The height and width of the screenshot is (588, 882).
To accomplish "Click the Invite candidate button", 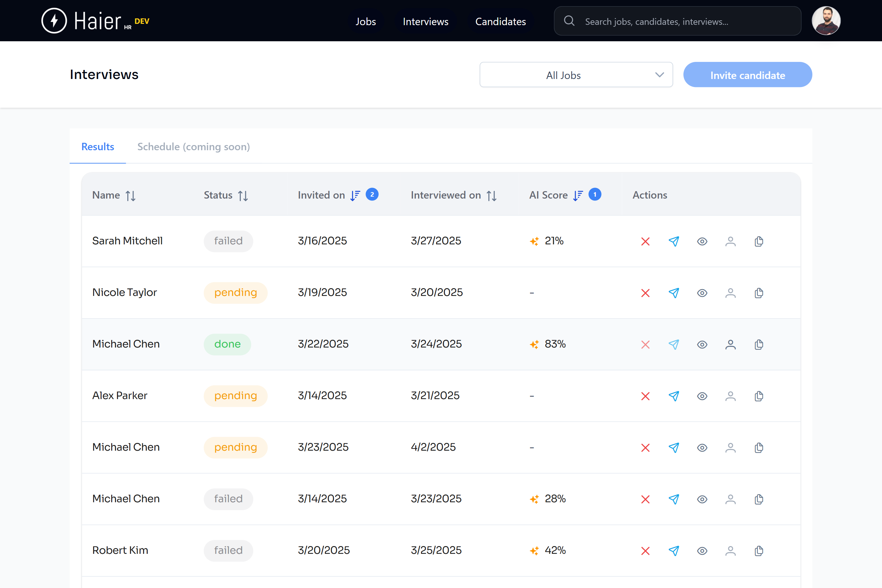I will [x=747, y=75].
